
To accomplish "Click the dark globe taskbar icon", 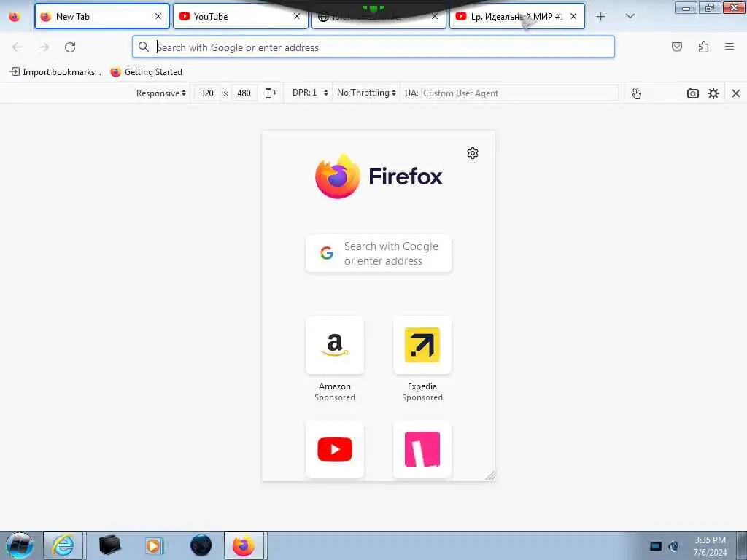I will click(x=201, y=545).
